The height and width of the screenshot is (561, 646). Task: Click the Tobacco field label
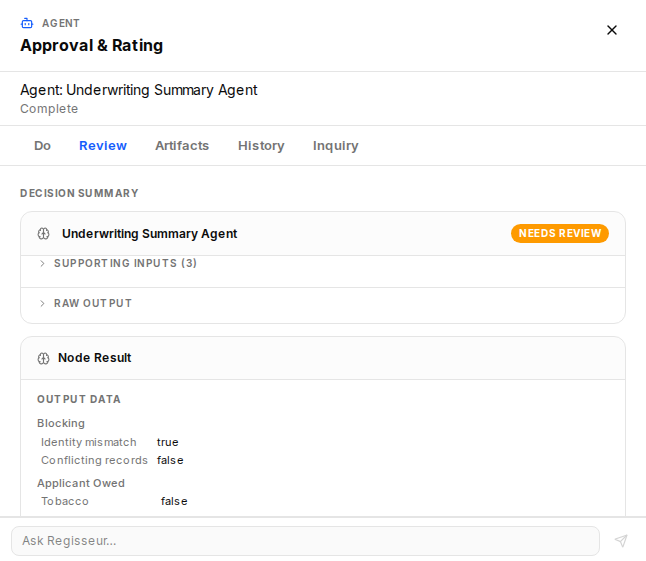pyautogui.click(x=65, y=501)
